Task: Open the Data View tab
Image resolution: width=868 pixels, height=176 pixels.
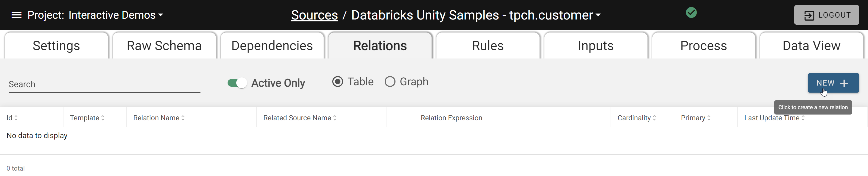Action: click(x=811, y=46)
